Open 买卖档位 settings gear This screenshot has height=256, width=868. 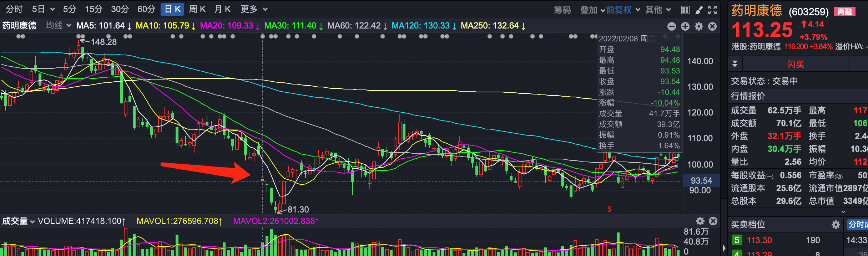pos(836,225)
